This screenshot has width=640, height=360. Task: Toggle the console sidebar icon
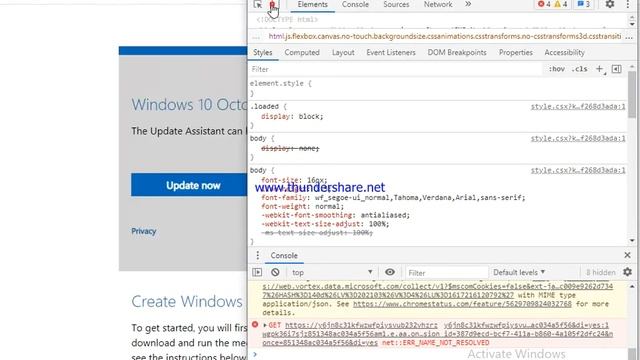257,272
